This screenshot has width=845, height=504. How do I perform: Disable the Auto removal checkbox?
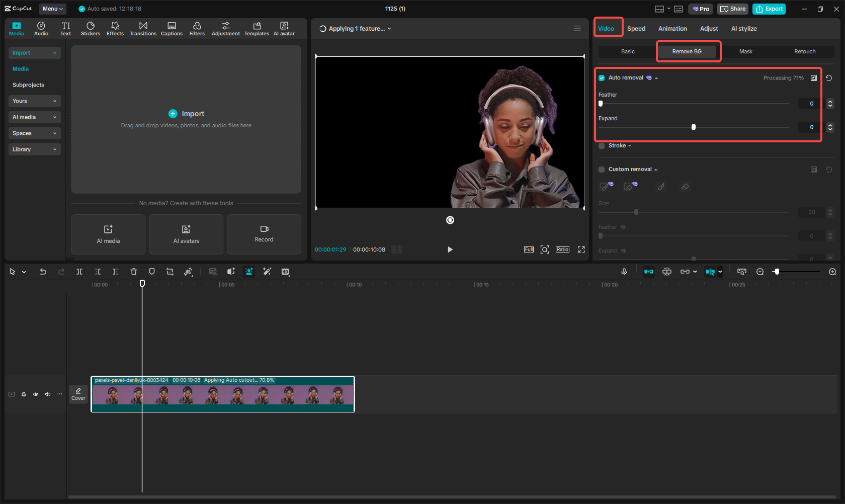[x=602, y=77]
